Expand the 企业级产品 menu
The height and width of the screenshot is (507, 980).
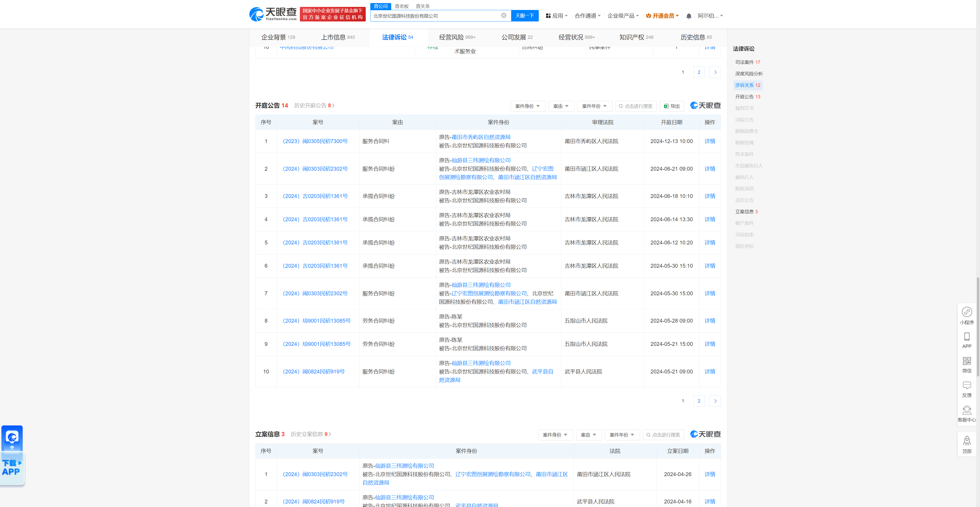click(623, 16)
